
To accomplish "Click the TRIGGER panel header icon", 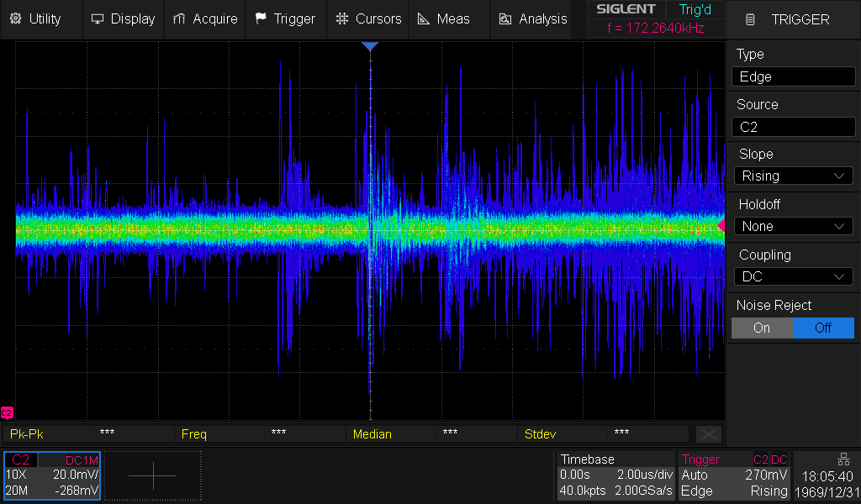I will coord(751,19).
